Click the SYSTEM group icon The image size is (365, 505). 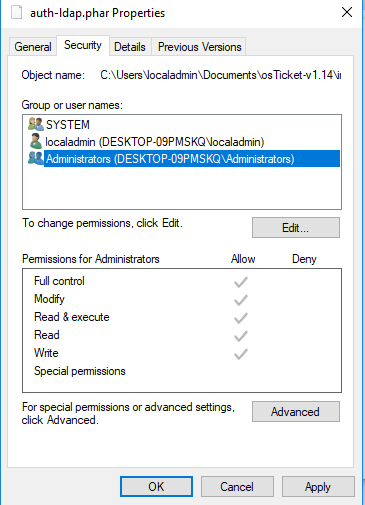(x=36, y=124)
